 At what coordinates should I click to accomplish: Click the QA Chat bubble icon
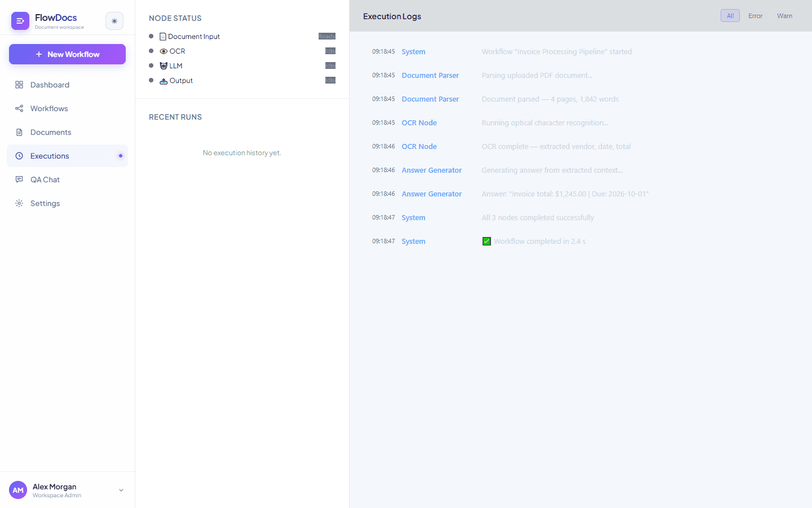point(19,179)
